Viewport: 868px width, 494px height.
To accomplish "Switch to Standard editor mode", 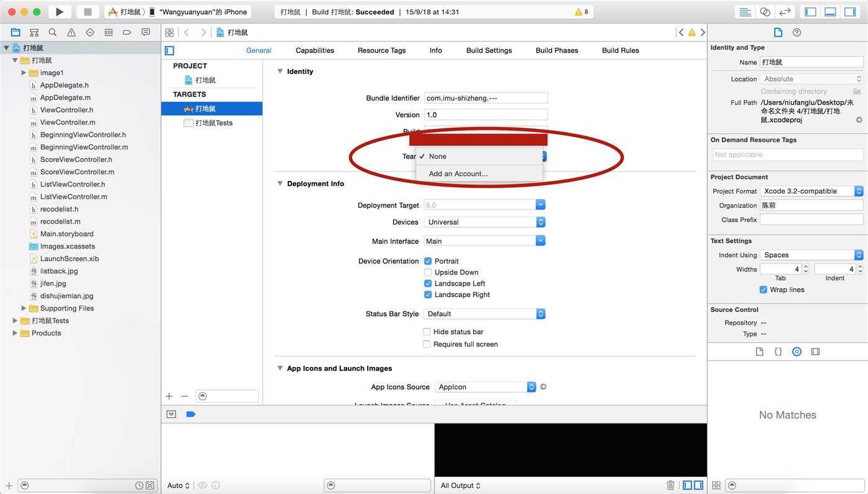I will [x=745, y=12].
